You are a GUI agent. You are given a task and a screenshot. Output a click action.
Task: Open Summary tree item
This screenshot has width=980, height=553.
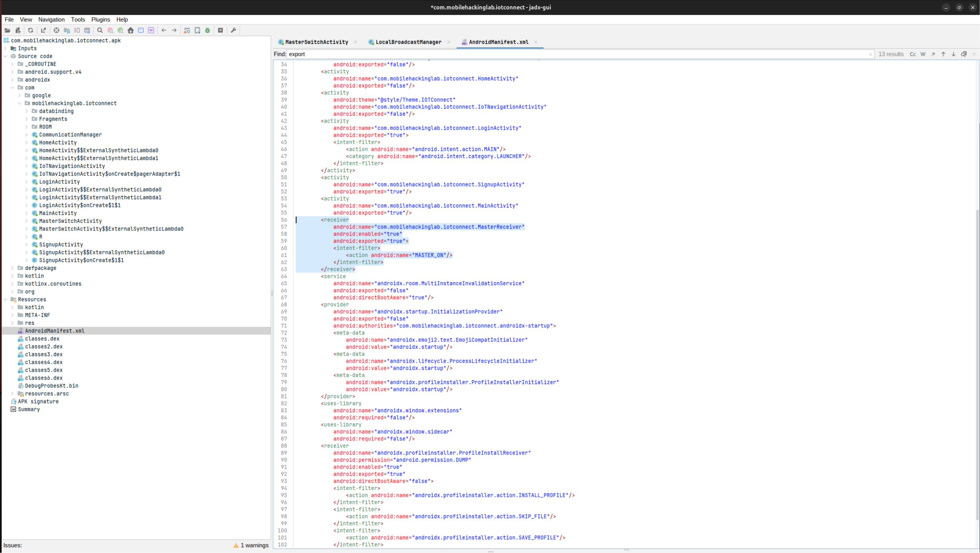[x=29, y=409]
